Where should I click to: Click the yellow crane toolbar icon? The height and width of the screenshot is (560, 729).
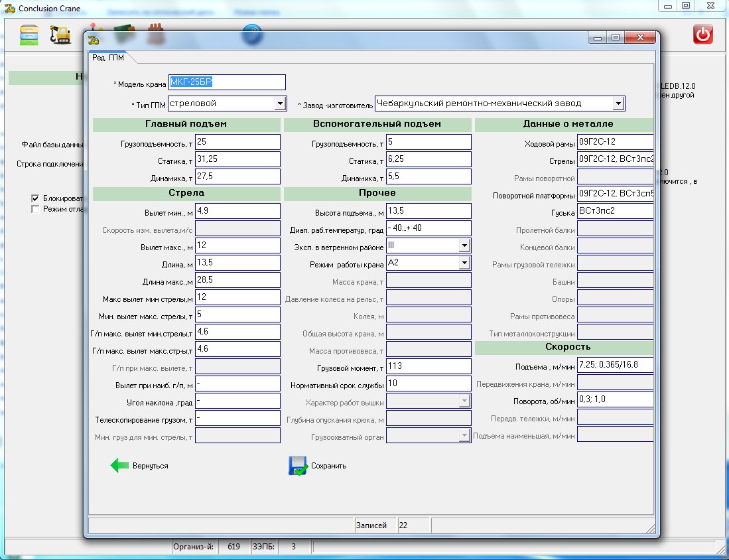point(60,35)
